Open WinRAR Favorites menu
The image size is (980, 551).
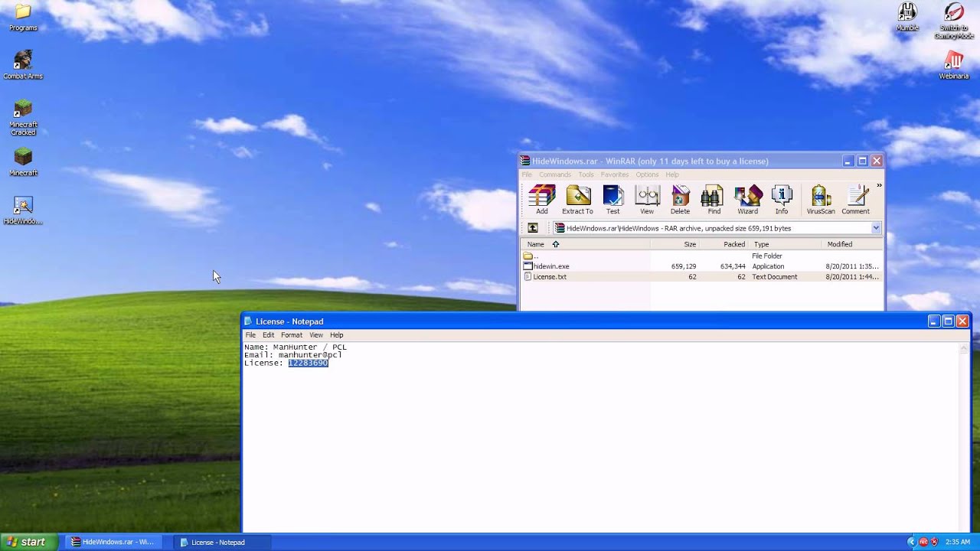tap(614, 174)
